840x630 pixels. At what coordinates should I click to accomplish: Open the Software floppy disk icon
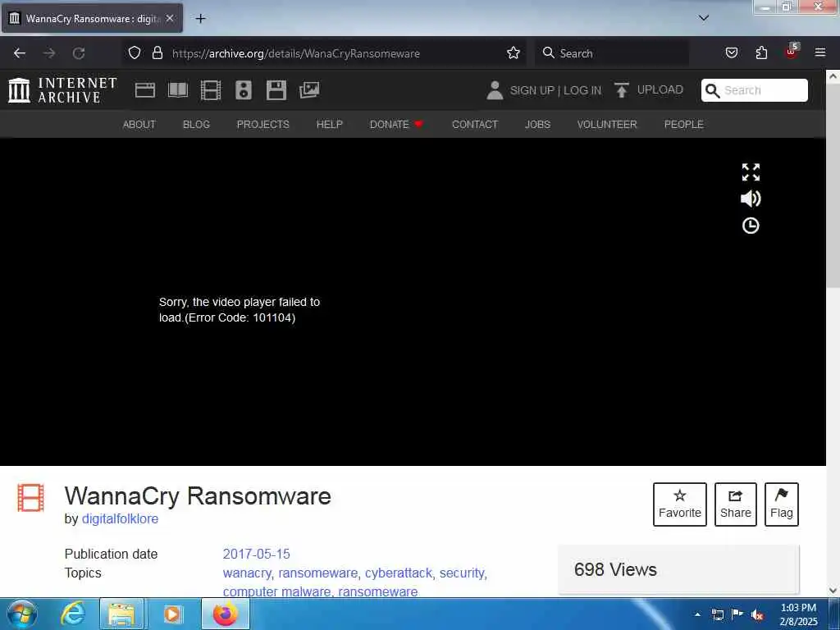(x=276, y=90)
